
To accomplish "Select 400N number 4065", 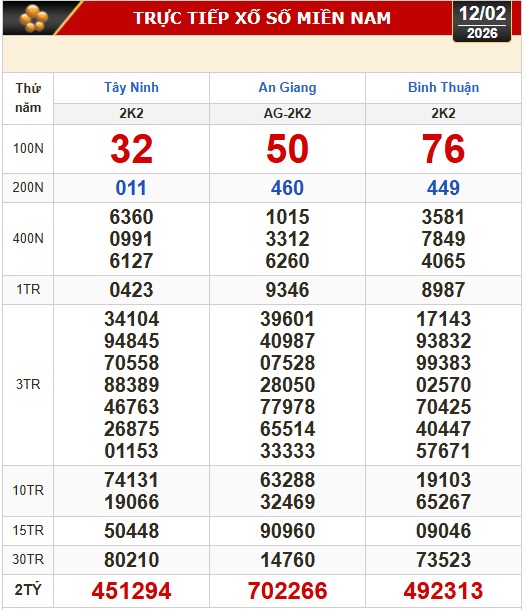I will pos(443,261).
